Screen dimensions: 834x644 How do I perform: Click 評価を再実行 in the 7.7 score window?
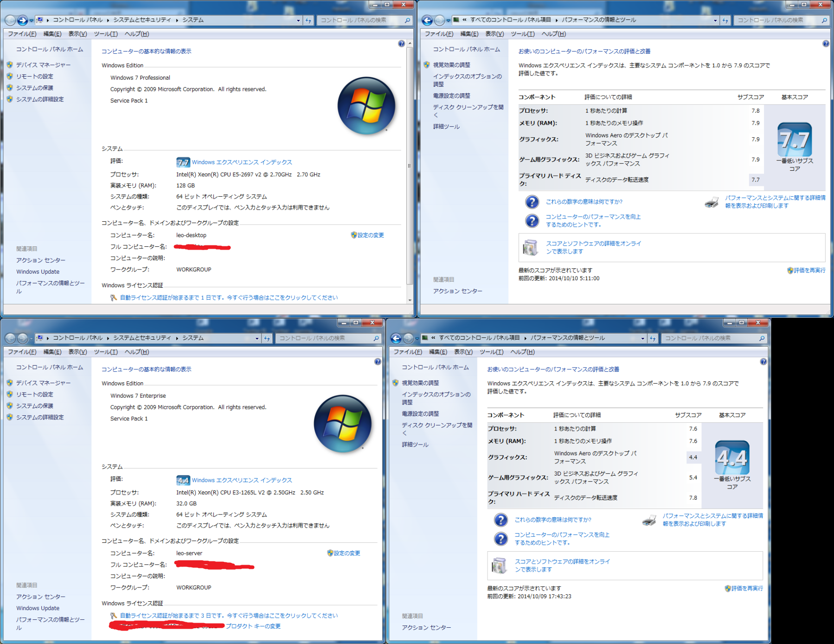pyautogui.click(x=809, y=270)
